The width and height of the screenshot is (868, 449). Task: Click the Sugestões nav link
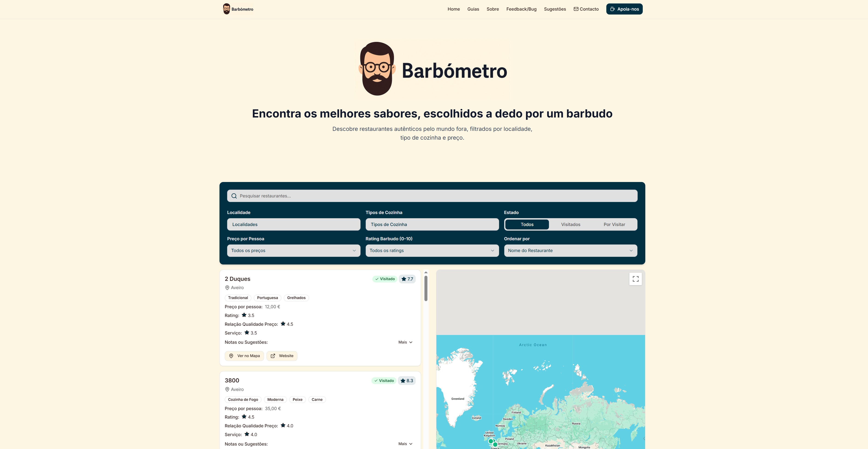pyautogui.click(x=555, y=9)
